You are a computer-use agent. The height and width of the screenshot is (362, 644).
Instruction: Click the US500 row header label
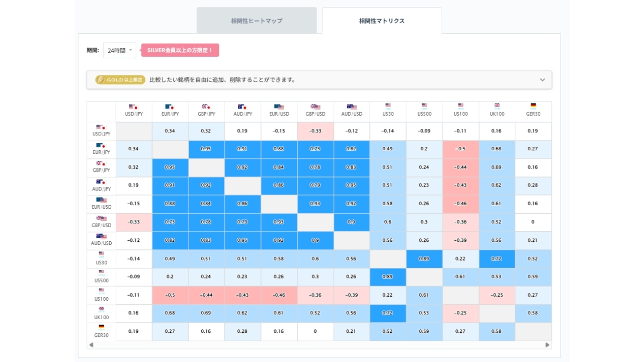[x=101, y=281]
